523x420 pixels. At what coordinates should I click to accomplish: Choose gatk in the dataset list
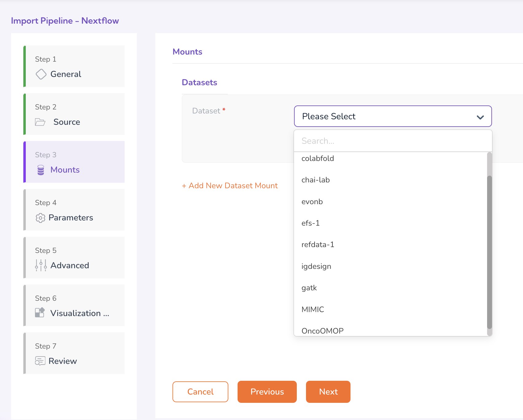coord(309,288)
